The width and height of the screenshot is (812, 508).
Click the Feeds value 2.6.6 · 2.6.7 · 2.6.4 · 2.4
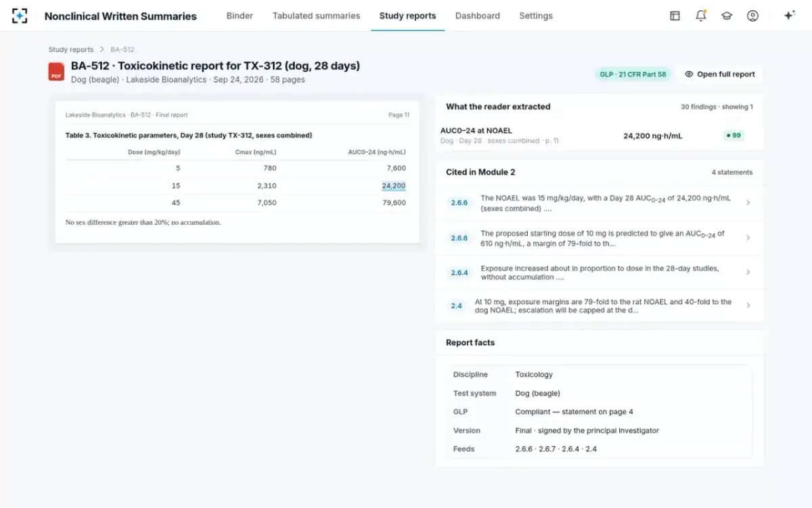pyautogui.click(x=556, y=449)
